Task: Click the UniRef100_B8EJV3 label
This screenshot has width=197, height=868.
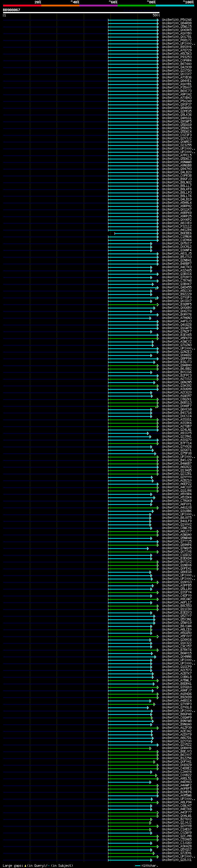Action: [177, 751]
